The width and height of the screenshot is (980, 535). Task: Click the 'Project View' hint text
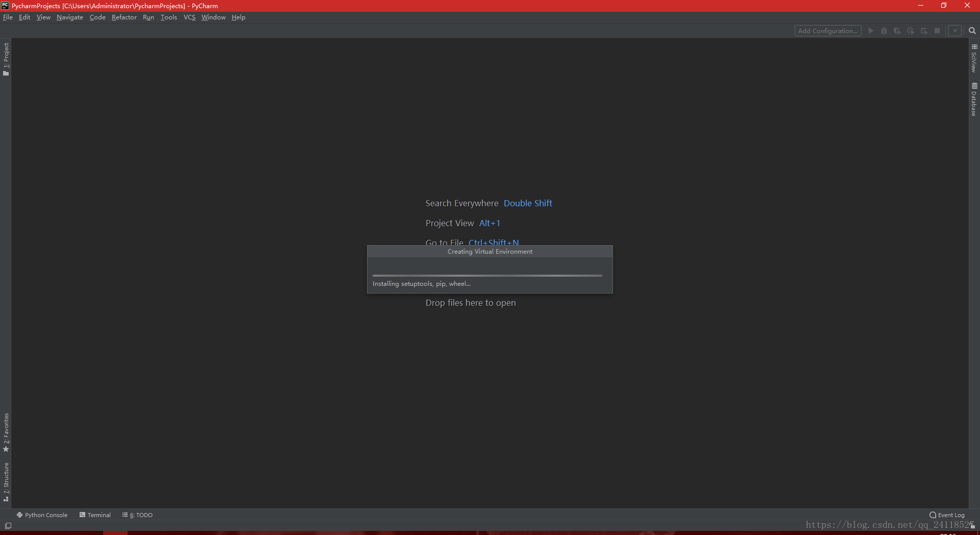click(450, 223)
